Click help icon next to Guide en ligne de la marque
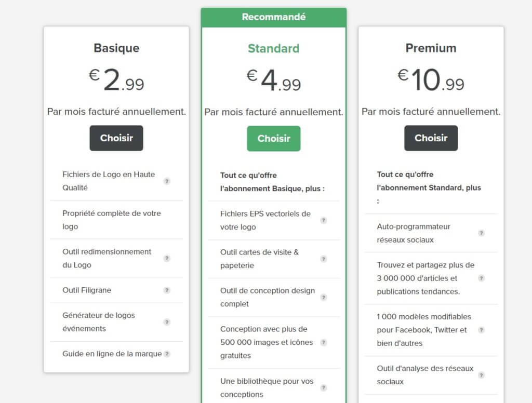532x403 pixels. tap(167, 354)
